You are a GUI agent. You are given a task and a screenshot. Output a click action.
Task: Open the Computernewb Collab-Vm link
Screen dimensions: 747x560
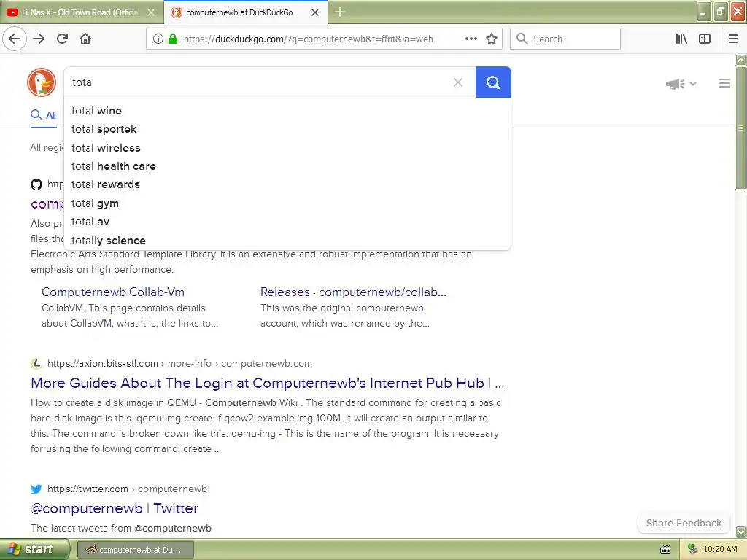(x=113, y=292)
